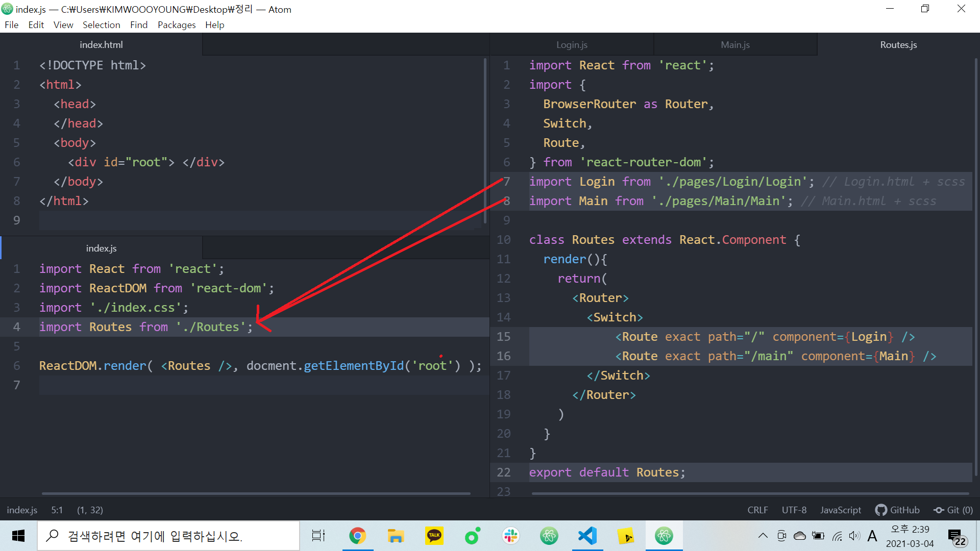Screen dimensions: 980x551
Task: Click the Git (0) status bar button
Action: click(953, 510)
